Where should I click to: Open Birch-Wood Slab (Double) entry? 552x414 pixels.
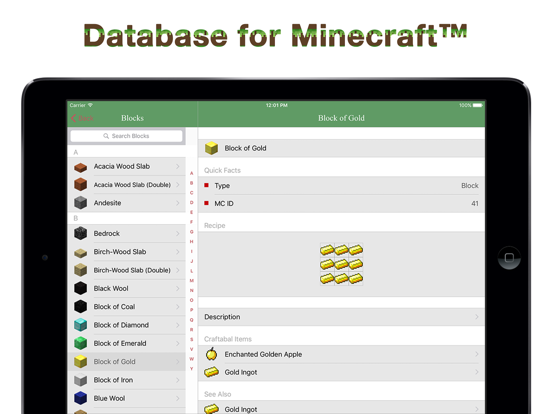coord(127,270)
